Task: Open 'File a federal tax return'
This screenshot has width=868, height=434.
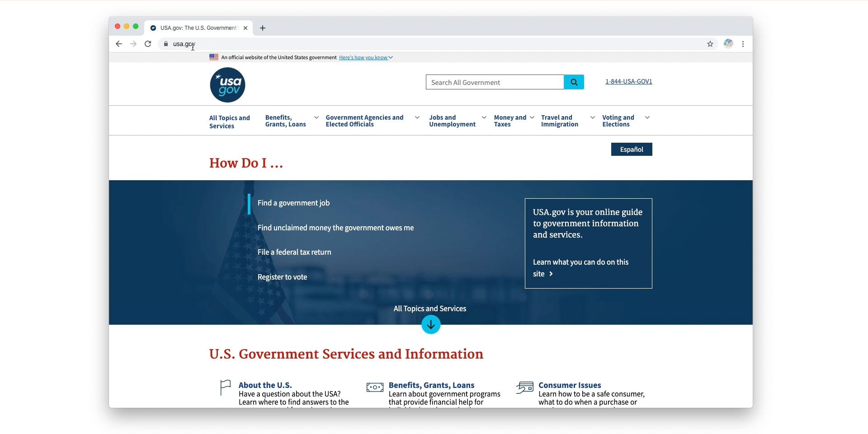Action: click(x=294, y=252)
